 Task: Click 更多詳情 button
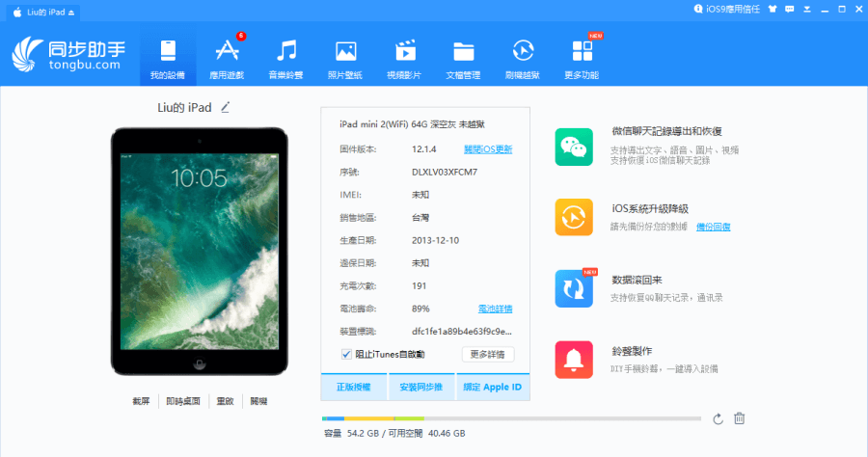(x=488, y=354)
